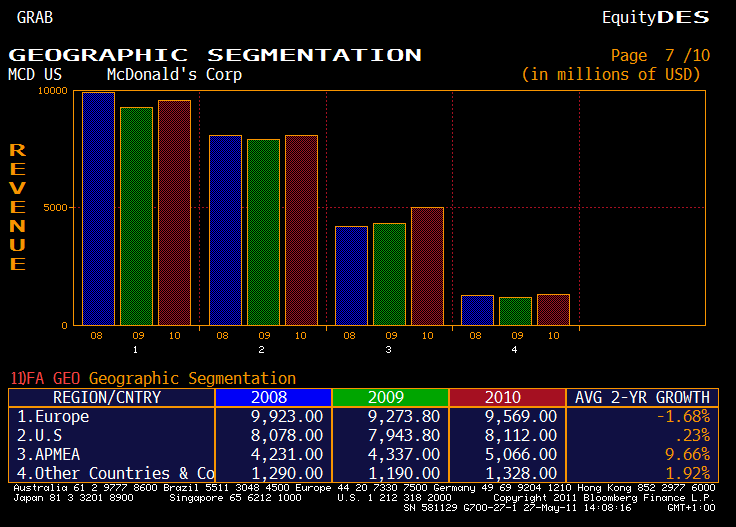Click the green 2009 column header
736x527 pixels.
(389, 398)
